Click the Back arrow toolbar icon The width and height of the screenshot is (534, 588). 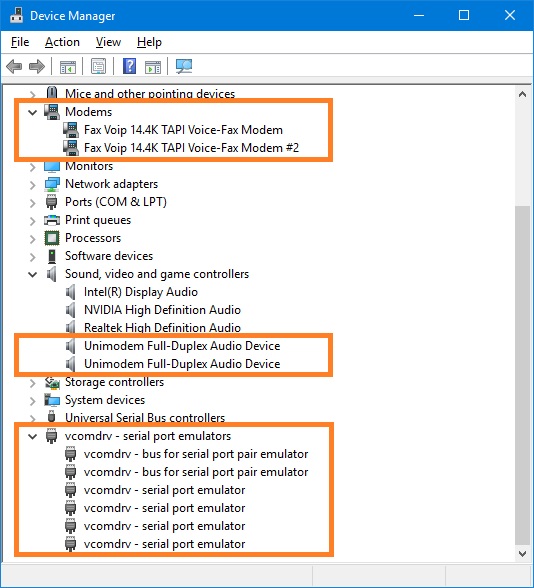[x=14, y=67]
